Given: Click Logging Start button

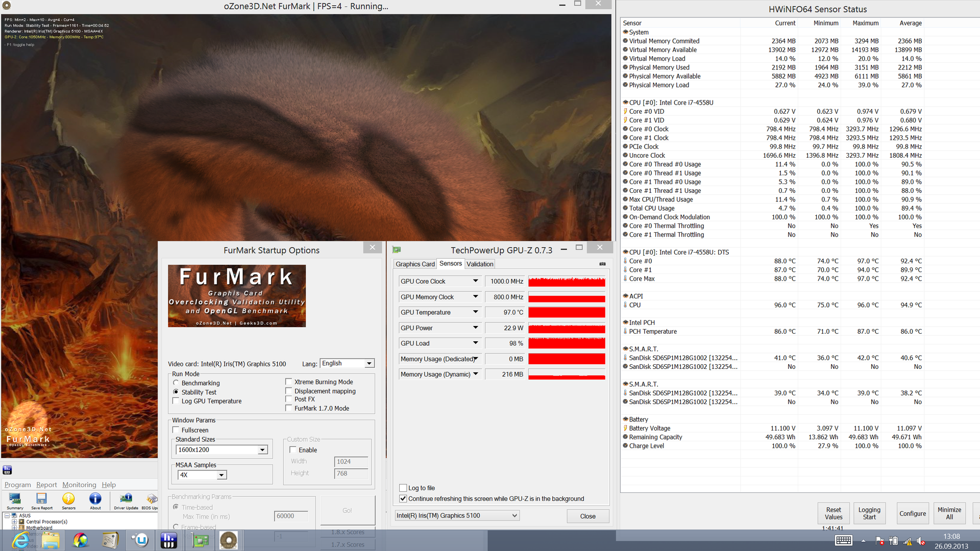Looking at the screenshot, I should coord(869,513).
